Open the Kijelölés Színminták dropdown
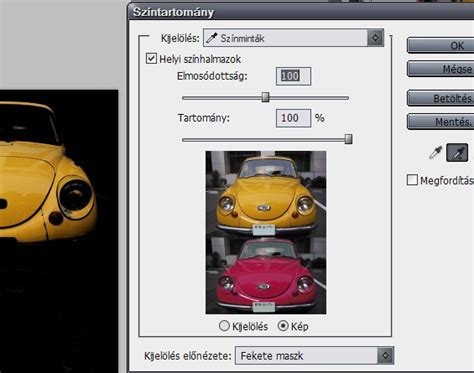Screen dimensions: 474x373 [293, 38]
